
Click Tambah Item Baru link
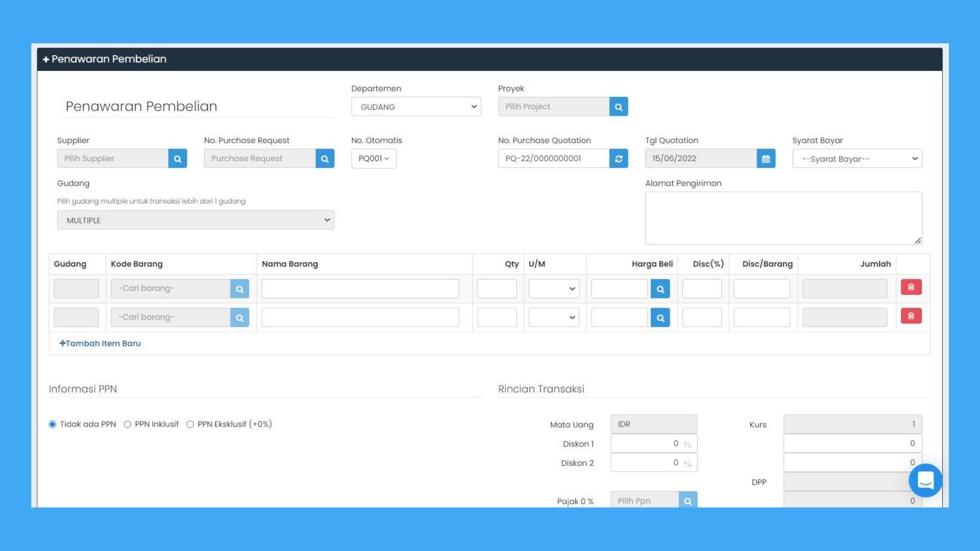click(x=100, y=343)
